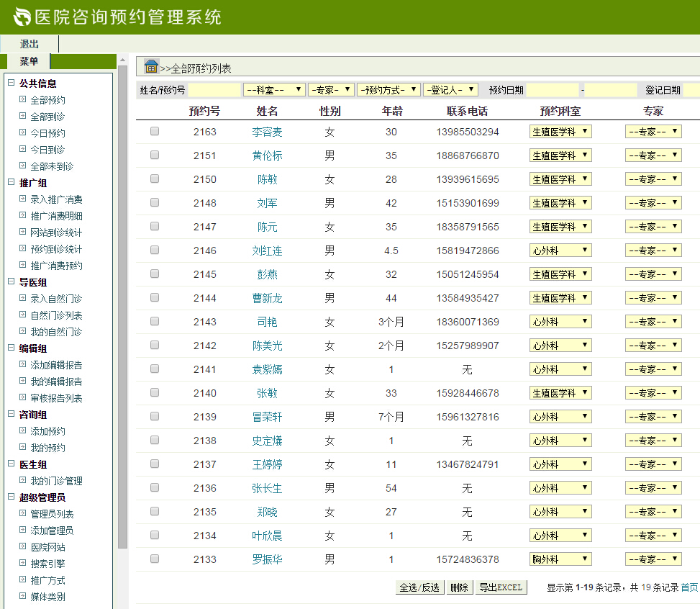Collapse the 超级管理员 tree group
Screen dimensions: 700x609
pos(12,497)
